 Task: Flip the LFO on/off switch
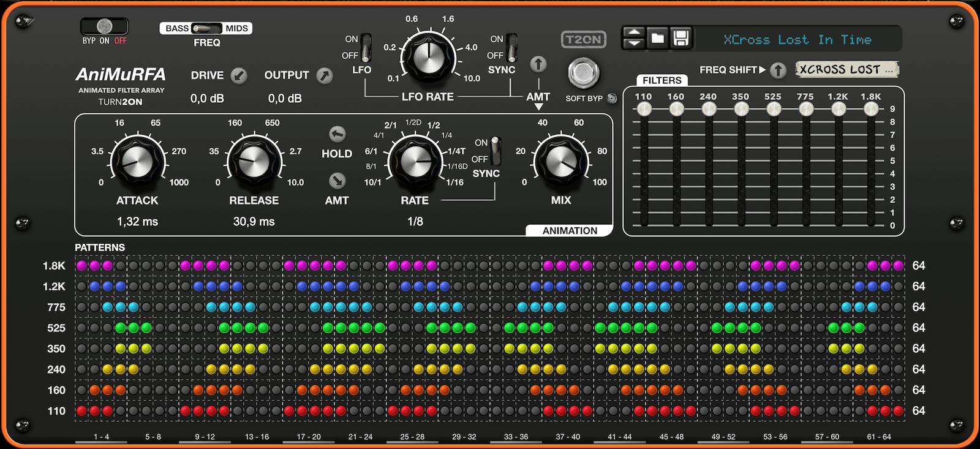click(366, 48)
